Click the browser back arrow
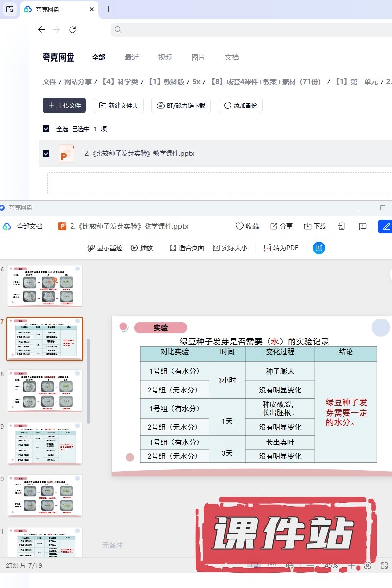The height and width of the screenshot is (588, 392). pos(41,30)
